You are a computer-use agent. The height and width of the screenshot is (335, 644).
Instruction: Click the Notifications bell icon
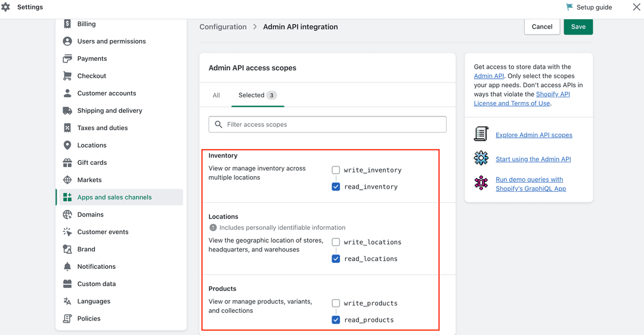click(x=67, y=267)
